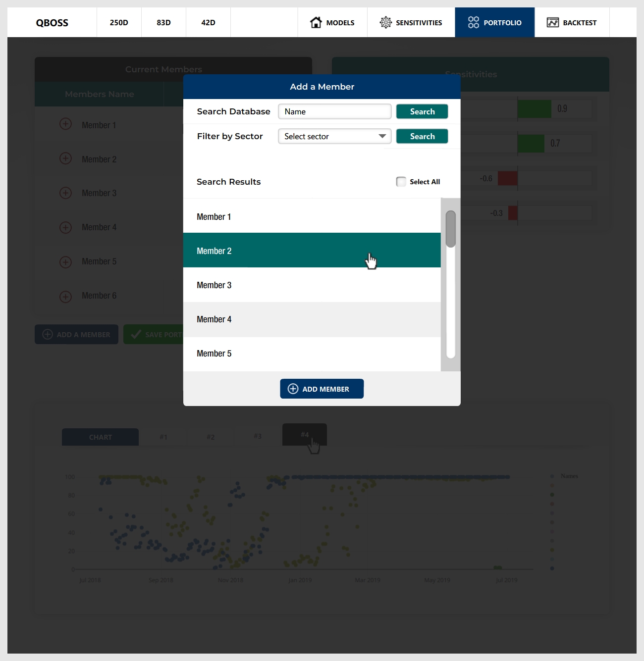The height and width of the screenshot is (661, 644).
Task: Click the house icon beside Models
Action: pyautogui.click(x=316, y=22)
